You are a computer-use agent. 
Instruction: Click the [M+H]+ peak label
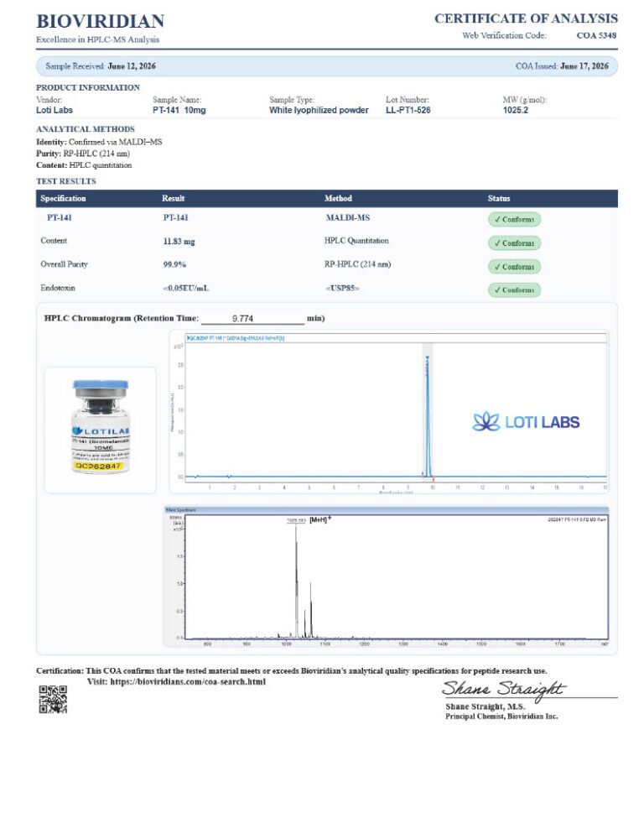(319, 519)
